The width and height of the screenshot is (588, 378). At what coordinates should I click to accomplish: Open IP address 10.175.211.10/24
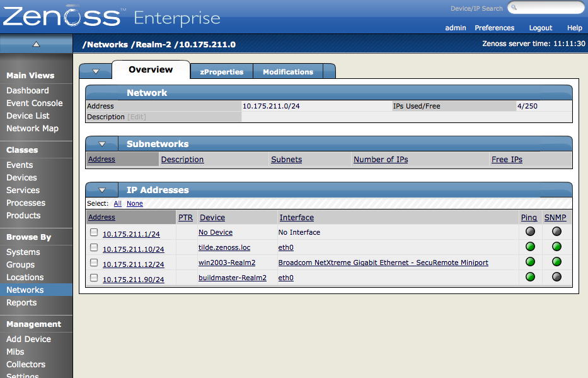[133, 249]
